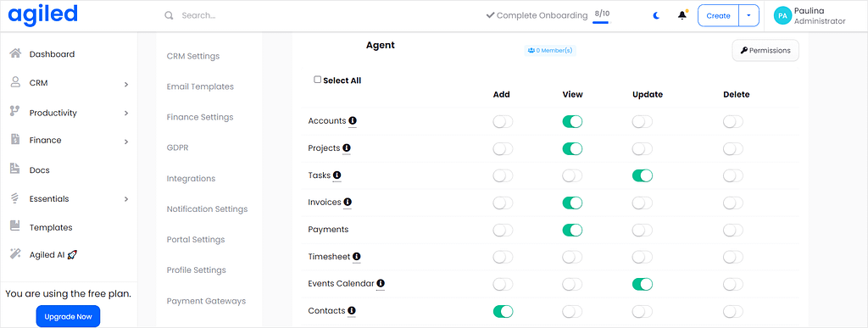The width and height of the screenshot is (868, 328).
Task: Enable View permission for Timesheet
Action: coord(572,257)
